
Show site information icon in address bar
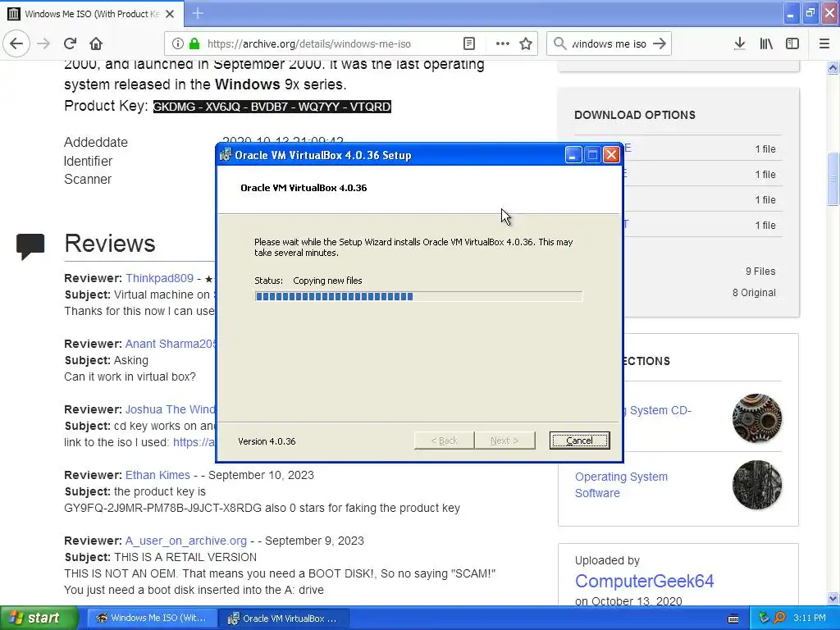(x=178, y=44)
